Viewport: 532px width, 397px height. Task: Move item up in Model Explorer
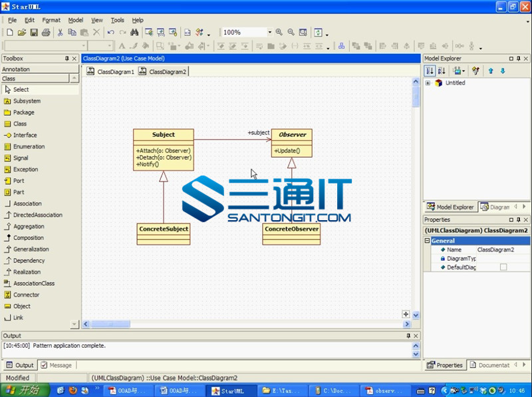click(x=491, y=70)
